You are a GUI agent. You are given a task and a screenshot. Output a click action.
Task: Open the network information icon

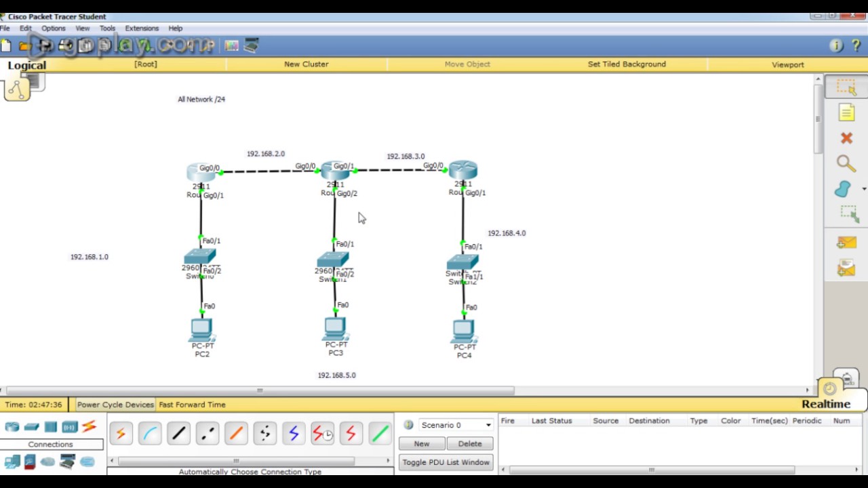835,45
